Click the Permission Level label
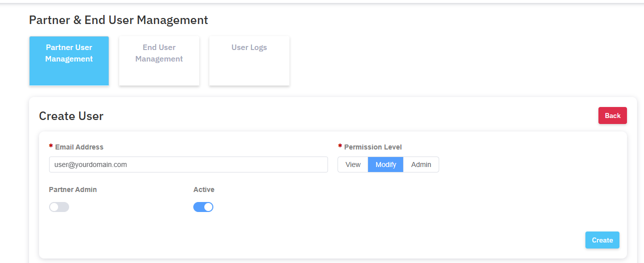The width and height of the screenshot is (644, 263). click(373, 147)
